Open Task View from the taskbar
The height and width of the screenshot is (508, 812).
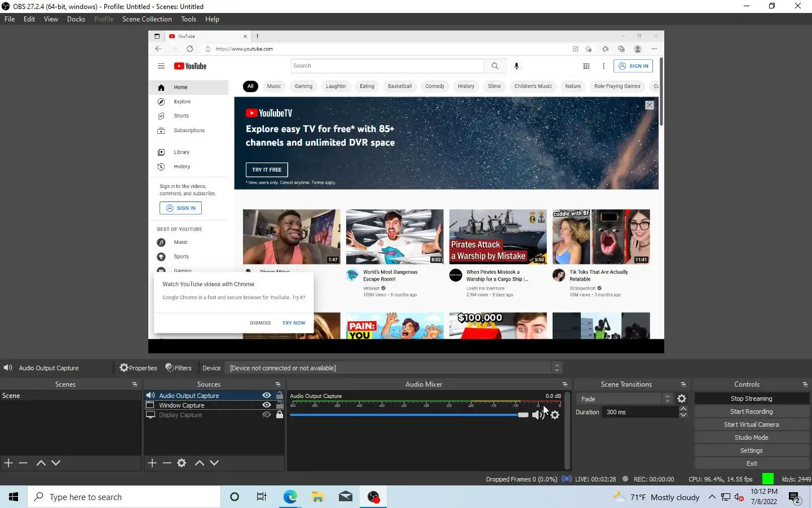(x=262, y=497)
